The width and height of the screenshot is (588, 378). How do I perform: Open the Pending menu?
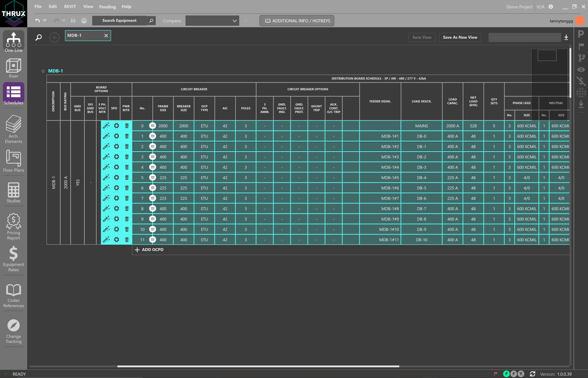coord(107,7)
